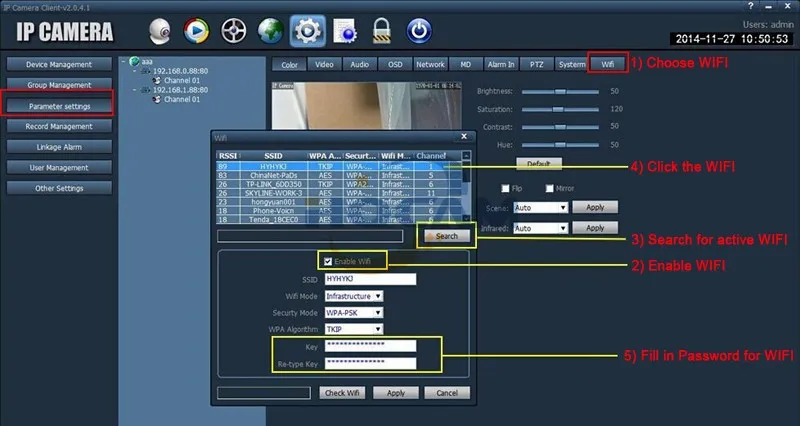This screenshot has width=800, height=426.
Task: Open the camera live view icon
Action: coord(160,31)
